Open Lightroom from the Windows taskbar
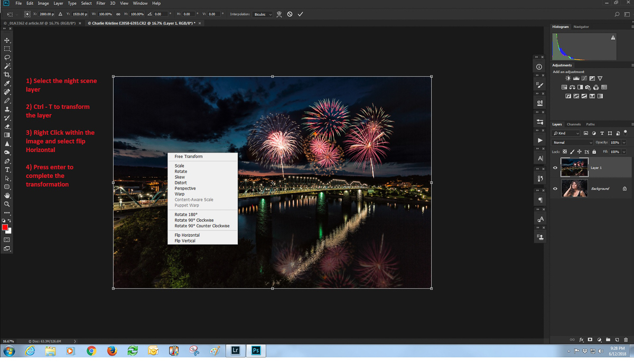The height and width of the screenshot is (364, 634). pos(236,351)
